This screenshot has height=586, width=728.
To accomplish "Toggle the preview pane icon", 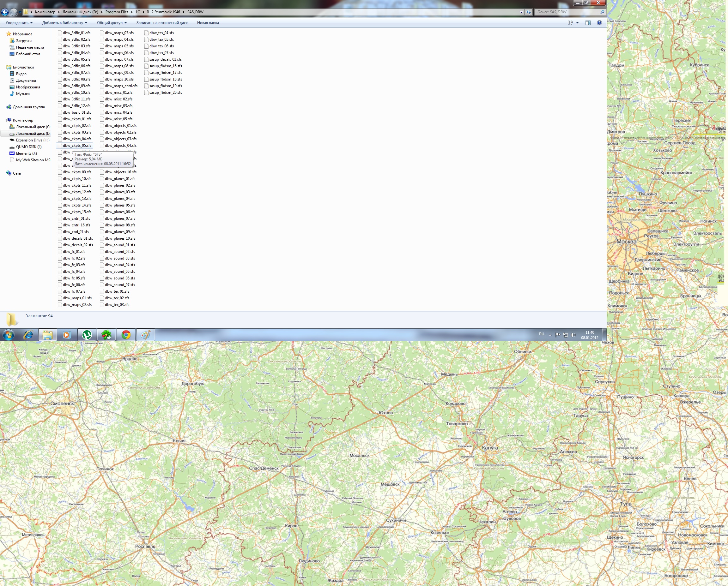I will pyautogui.click(x=588, y=23).
